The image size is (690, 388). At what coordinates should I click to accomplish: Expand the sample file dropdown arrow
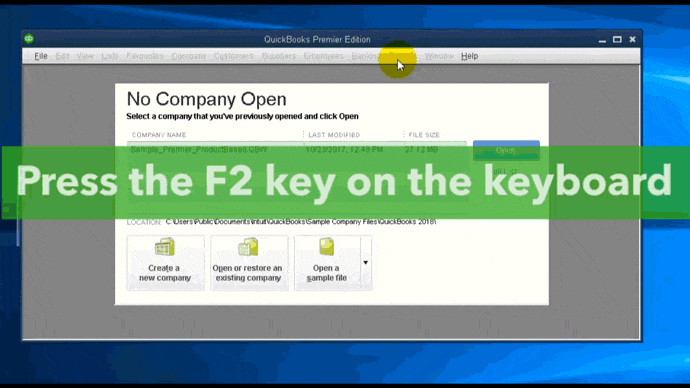coord(366,263)
